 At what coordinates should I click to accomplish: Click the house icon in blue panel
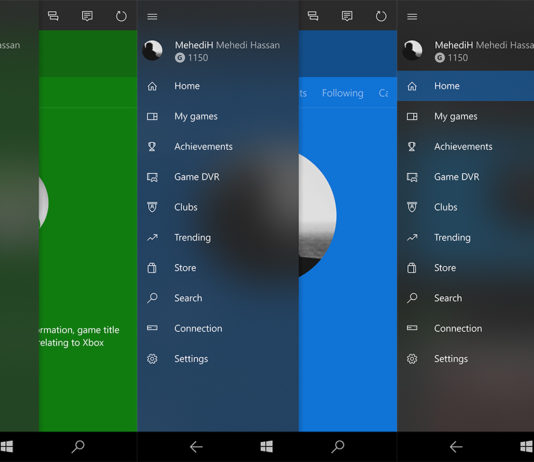click(152, 86)
